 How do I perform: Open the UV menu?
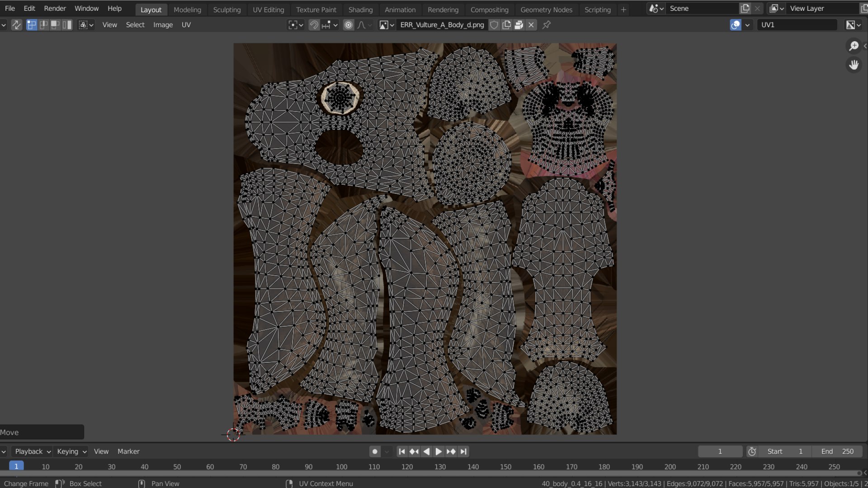[186, 25]
